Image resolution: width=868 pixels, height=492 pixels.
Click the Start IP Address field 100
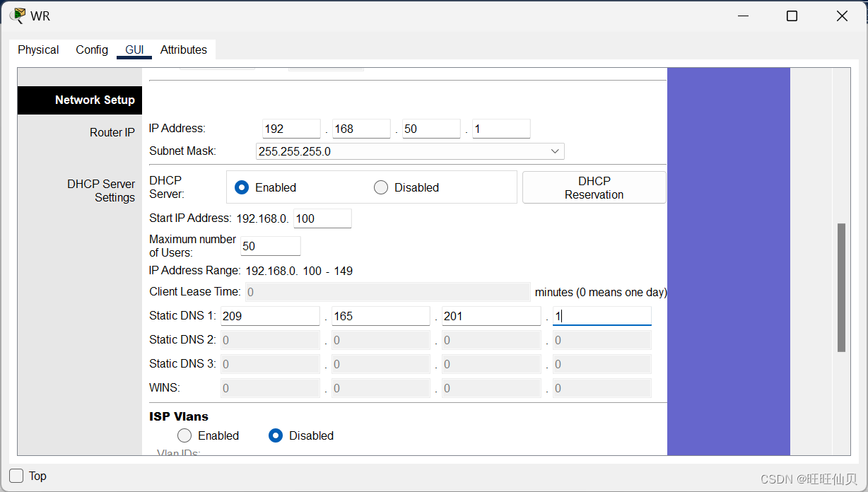322,218
